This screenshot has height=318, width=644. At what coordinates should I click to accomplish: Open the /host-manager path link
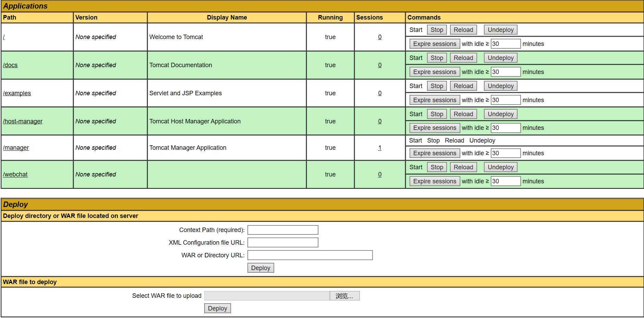pyautogui.click(x=23, y=121)
